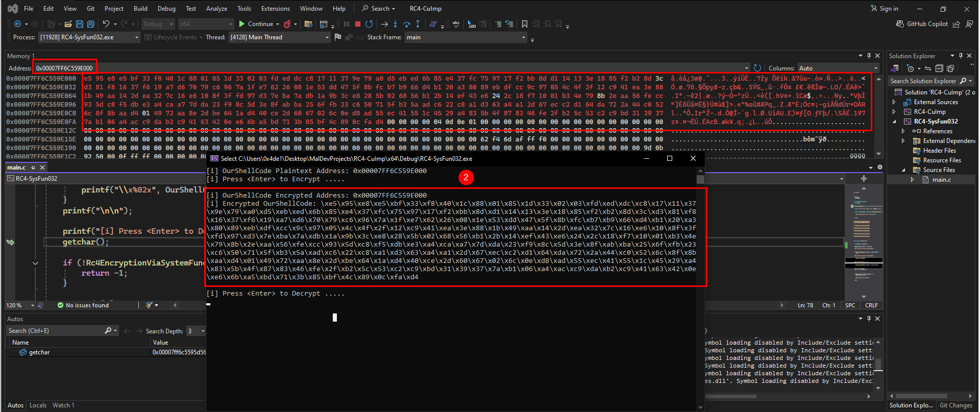
Task: Refresh the Memory 1 window automatically
Action: point(757,68)
